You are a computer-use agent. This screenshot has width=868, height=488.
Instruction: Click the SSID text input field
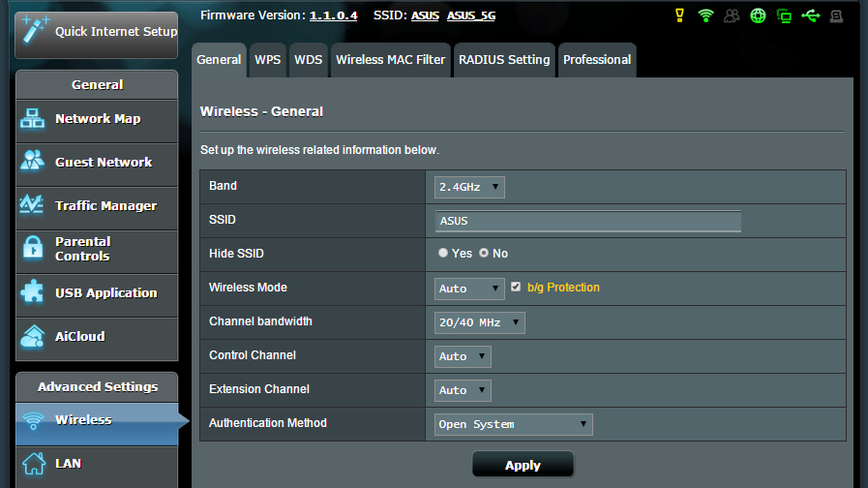point(588,221)
